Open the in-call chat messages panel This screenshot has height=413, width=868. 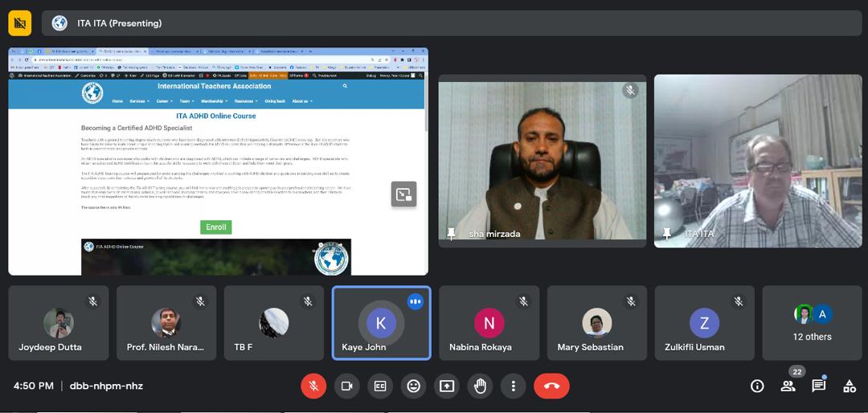818,386
